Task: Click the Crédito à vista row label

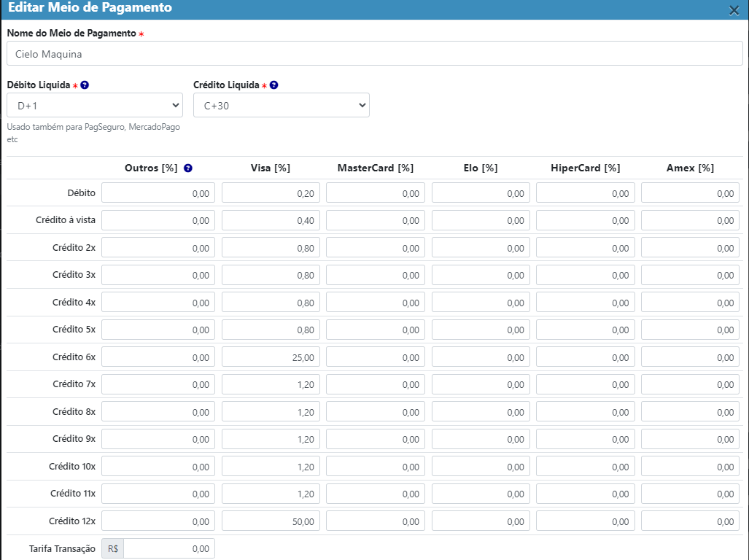Action: tap(66, 220)
